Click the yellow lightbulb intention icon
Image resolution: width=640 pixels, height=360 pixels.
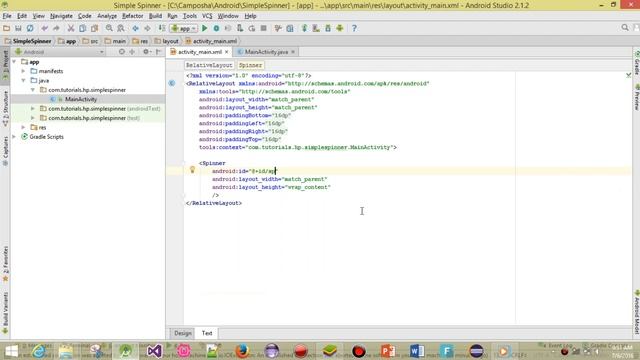point(192,169)
